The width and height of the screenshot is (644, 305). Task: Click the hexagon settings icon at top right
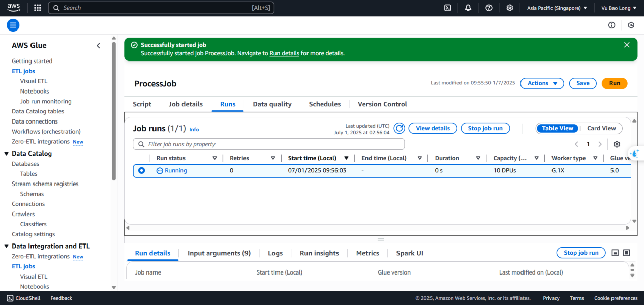pos(631,25)
